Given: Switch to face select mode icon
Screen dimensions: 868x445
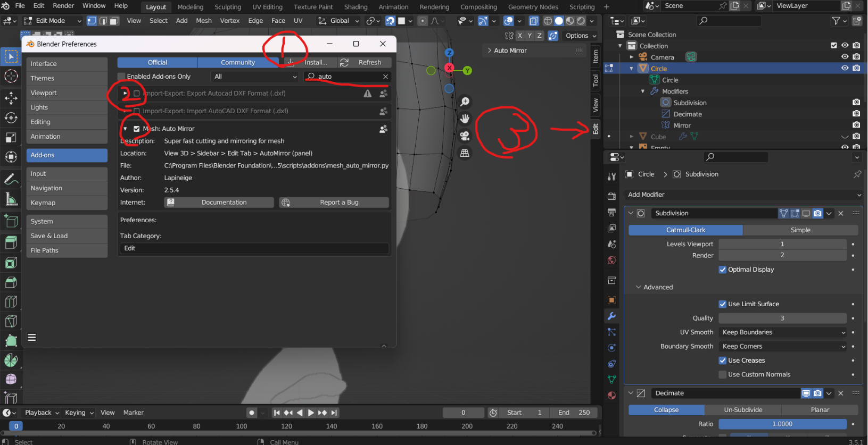Looking at the screenshot, I should [x=113, y=21].
